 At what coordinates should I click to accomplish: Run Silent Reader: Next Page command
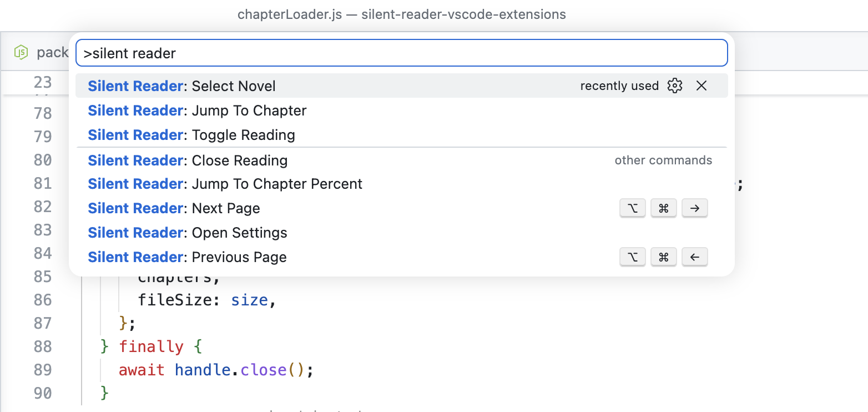point(401,208)
